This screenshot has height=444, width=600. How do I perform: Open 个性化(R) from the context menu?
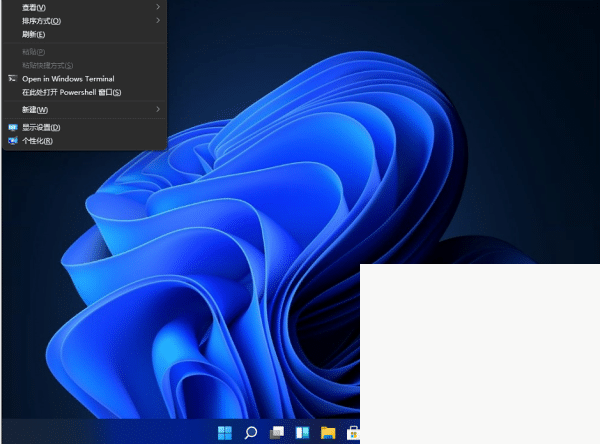[37, 141]
